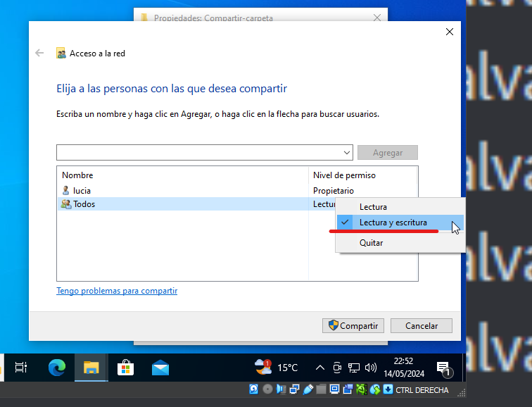Click the Compartir button

click(353, 325)
